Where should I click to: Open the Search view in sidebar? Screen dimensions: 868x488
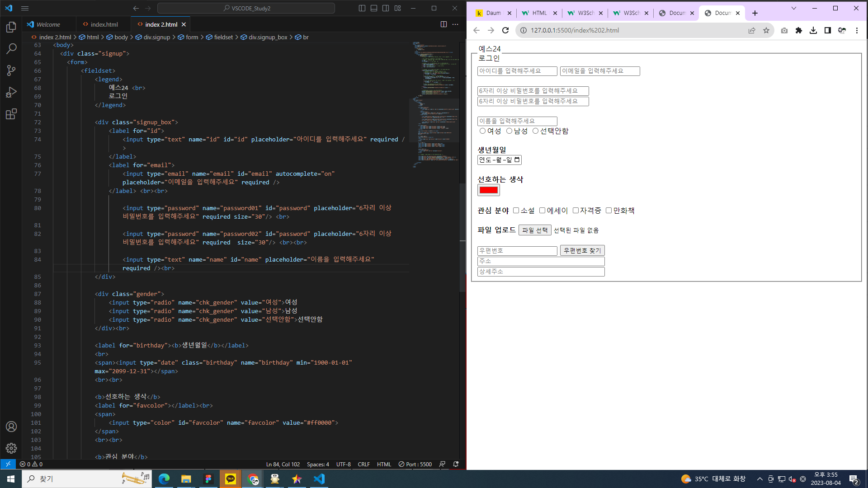tap(11, 49)
